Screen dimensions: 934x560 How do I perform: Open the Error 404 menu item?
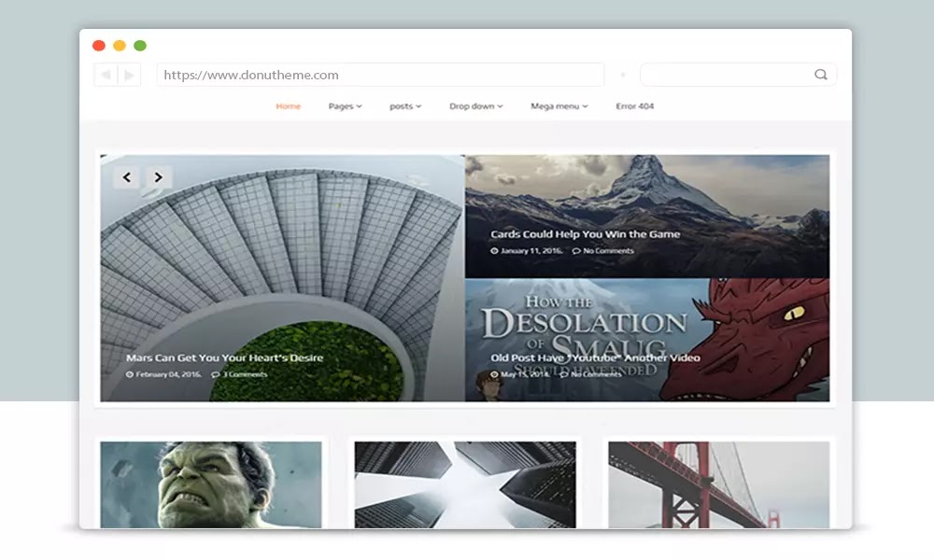[634, 106]
